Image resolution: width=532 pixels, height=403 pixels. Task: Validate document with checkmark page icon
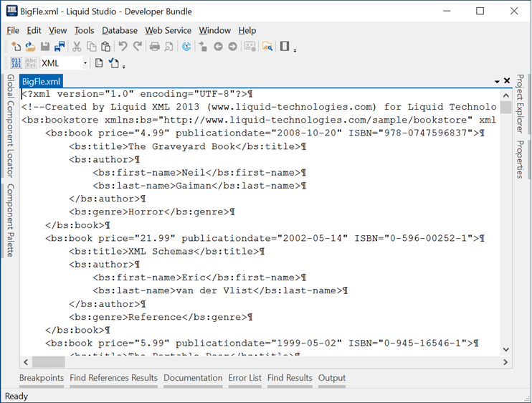pos(114,63)
